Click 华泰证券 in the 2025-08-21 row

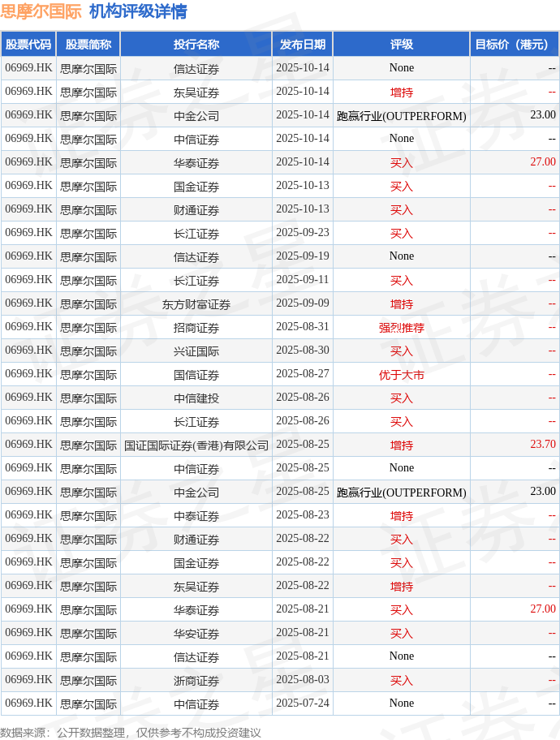(x=196, y=610)
